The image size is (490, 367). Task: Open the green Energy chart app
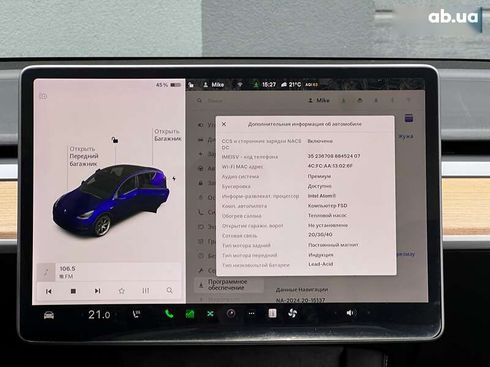[x=190, y=314]
